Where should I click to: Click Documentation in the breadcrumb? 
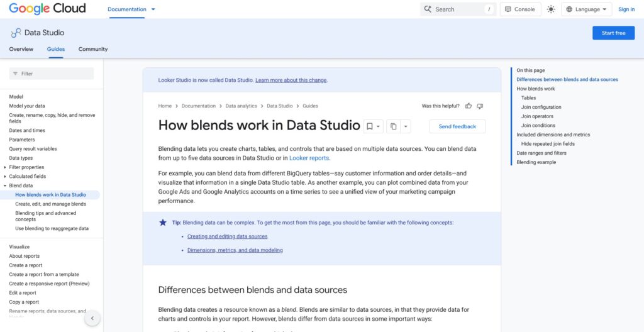pos(198,106)
